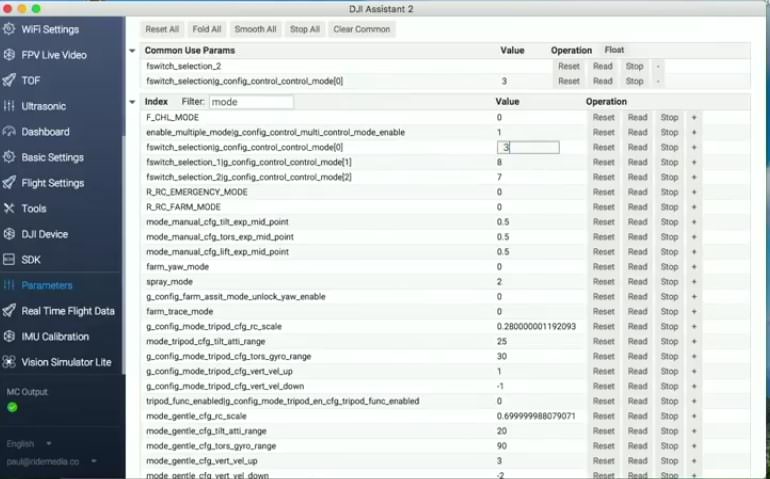Click the Filter text field
Image resolution: width=770 pixels, height=479 pixels.
[250, 102]
